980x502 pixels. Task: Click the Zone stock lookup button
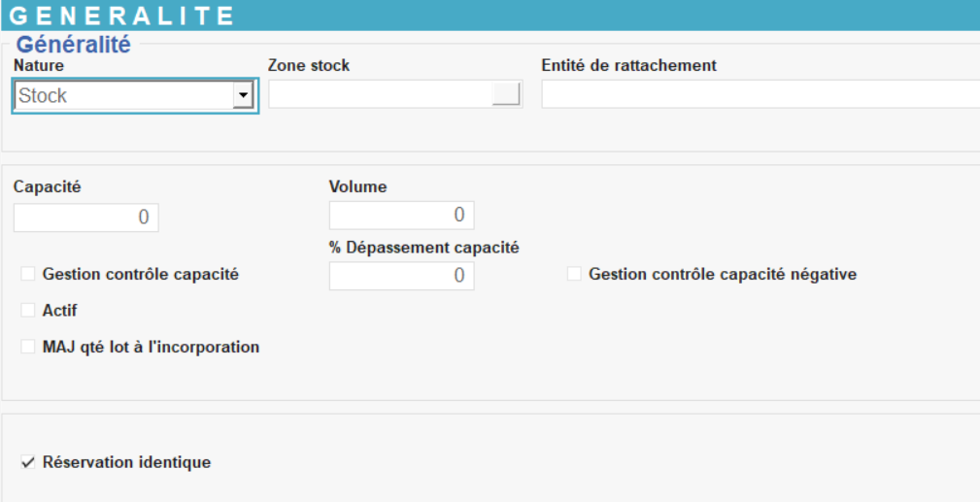click(506, 94)
